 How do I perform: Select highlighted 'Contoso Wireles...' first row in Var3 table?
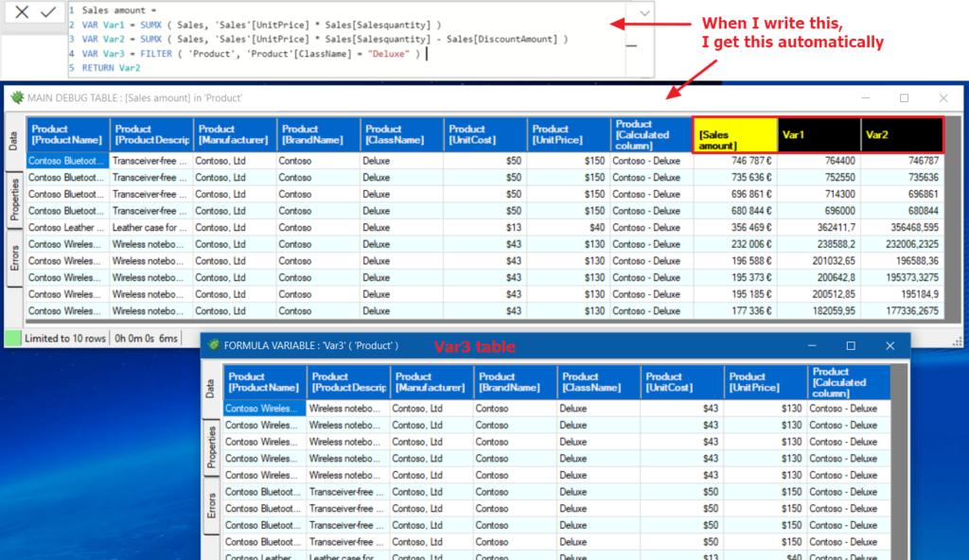click(265, 409)
